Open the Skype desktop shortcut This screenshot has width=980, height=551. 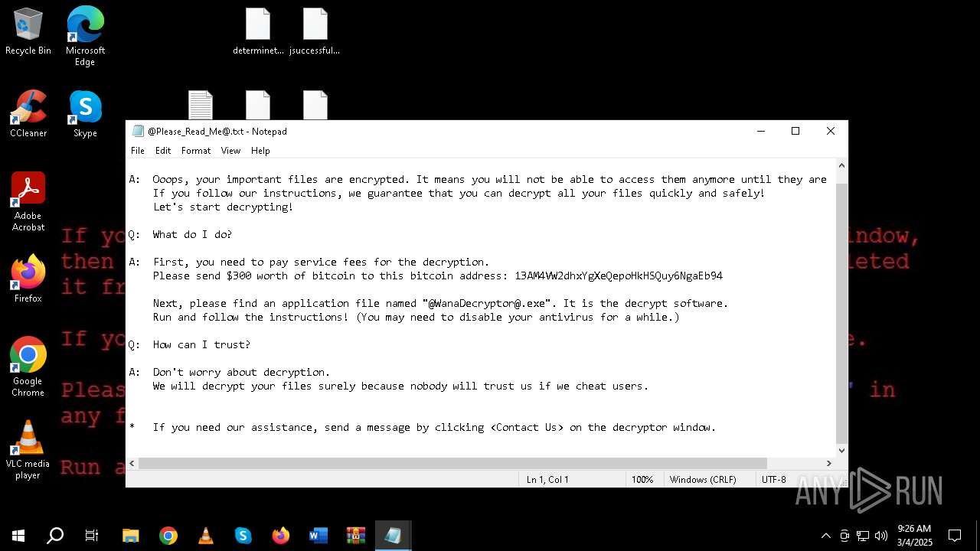click(x=85, y=113)
